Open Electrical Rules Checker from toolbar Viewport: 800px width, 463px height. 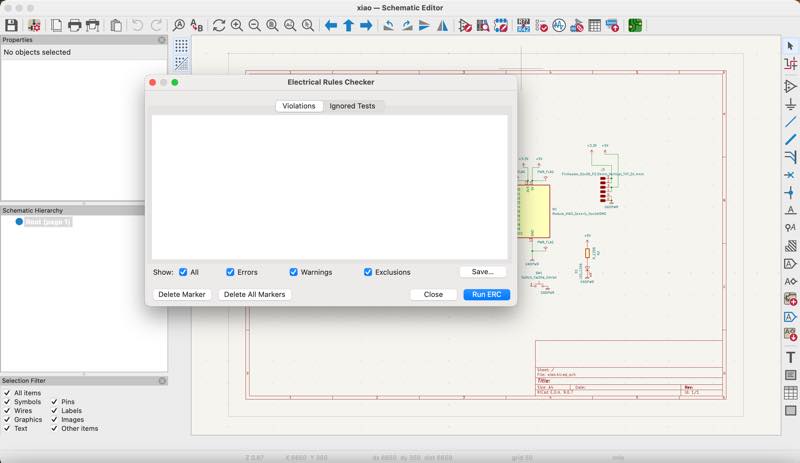(x=541, y=25)
